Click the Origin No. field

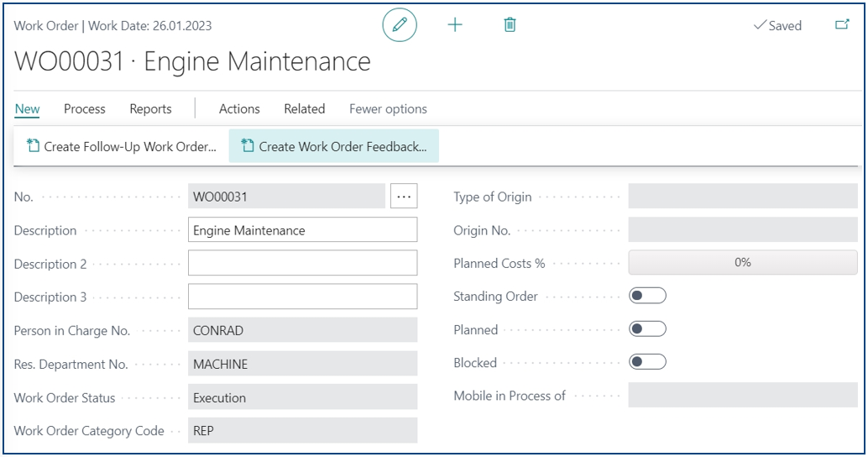pyautogui.click(x=743, y=229)
